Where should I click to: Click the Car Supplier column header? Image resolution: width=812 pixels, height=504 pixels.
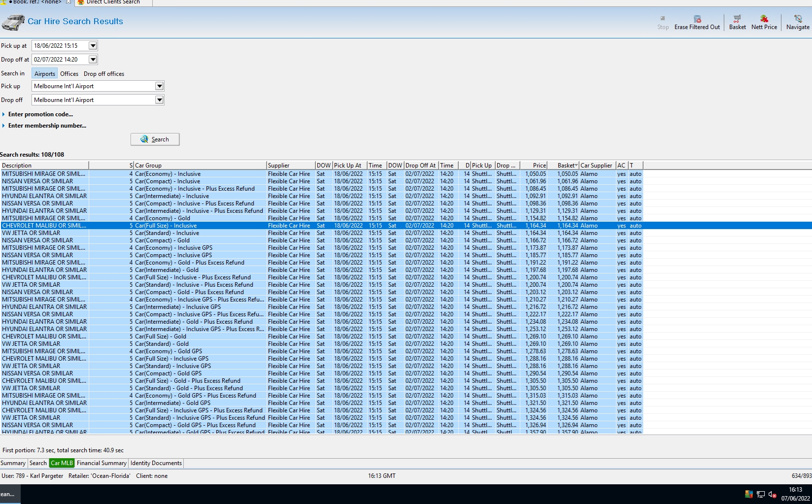coord(597,166)
